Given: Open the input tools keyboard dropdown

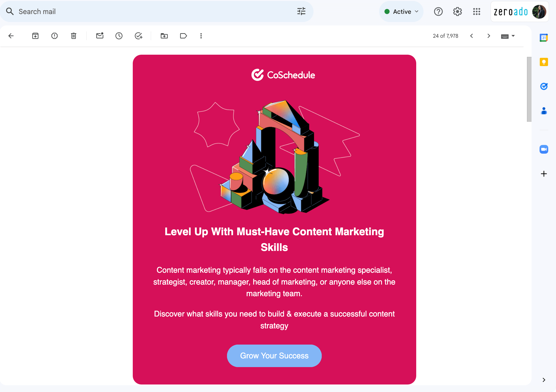Looking at the screenshot, I should pyautogui.click(x=508, y=36).
